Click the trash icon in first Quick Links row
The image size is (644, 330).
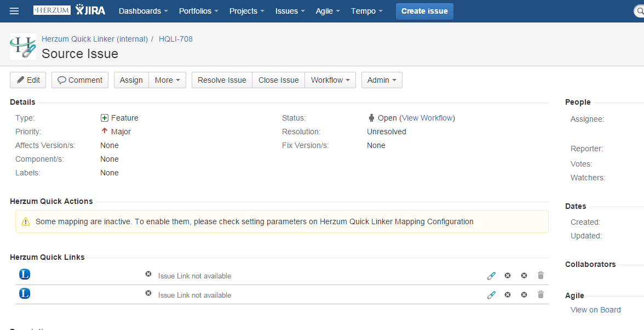click(540, 276)
